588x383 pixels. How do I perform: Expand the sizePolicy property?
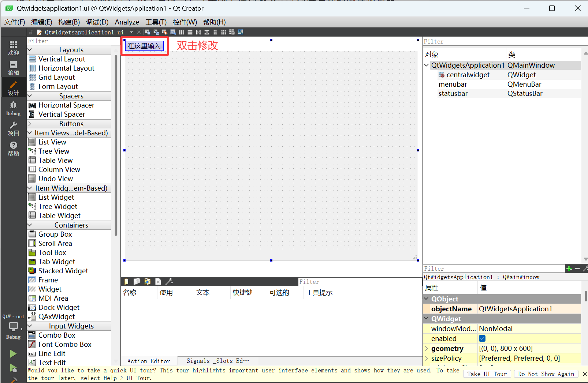tap(427, 358)
